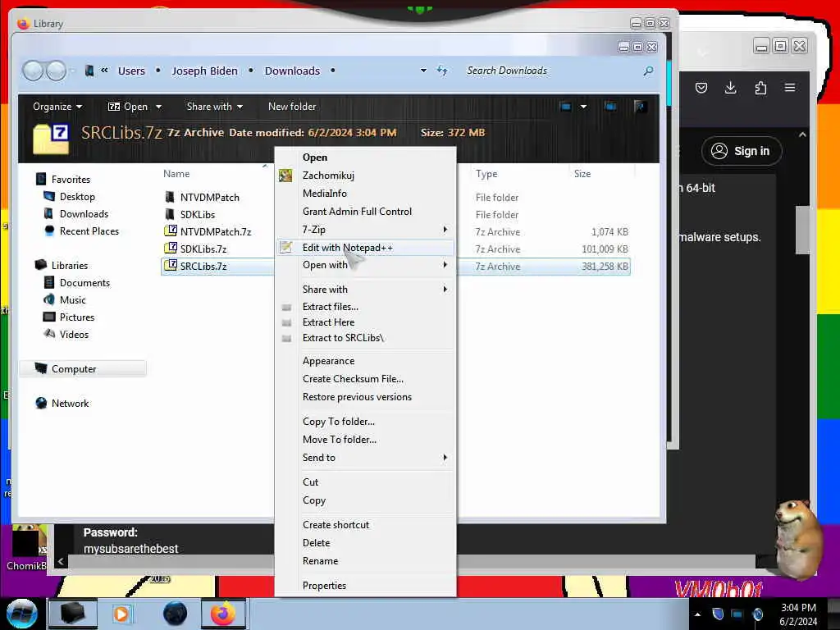
Task: Click the Firefox taskbar icon
Action: (x=223, y=614)
